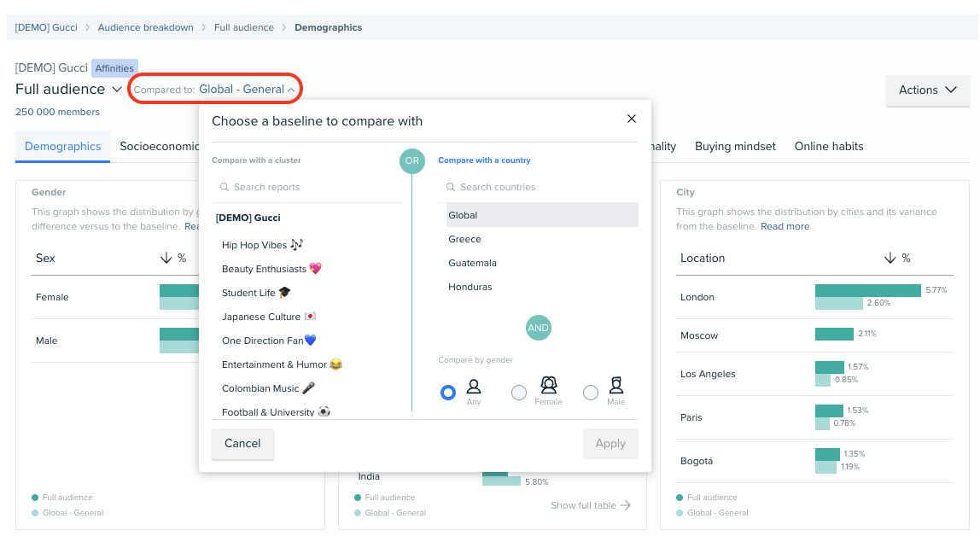
Task: Sort Sex table by percent arrow
Action: coord(166,258)
